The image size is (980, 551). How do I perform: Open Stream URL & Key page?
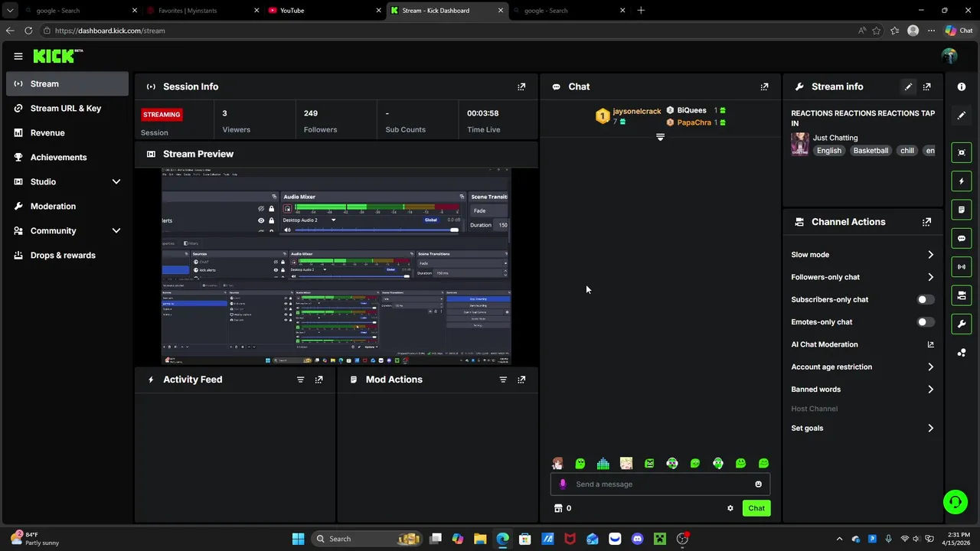(x=67, y=108)
